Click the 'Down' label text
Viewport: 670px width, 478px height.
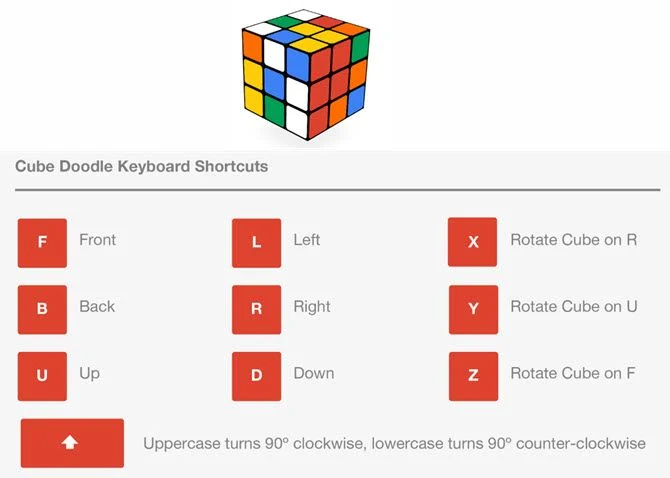tap(314, 373)
